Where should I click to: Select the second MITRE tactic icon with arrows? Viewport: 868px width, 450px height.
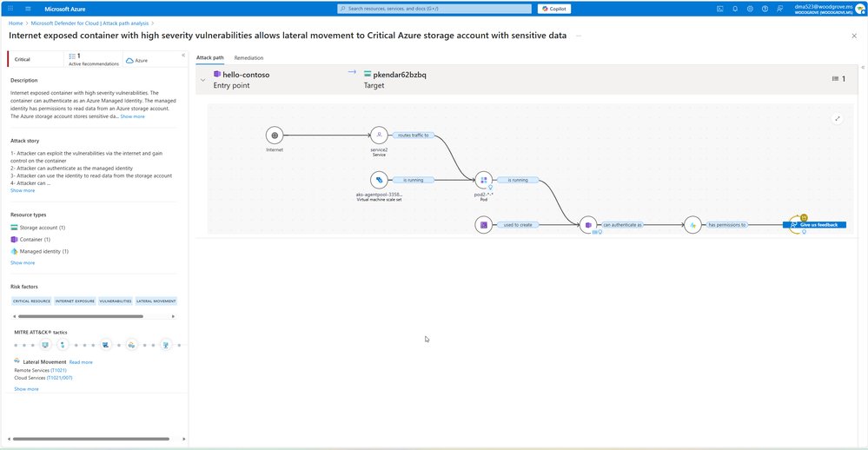pyautogui.click(x=63, y=345)
